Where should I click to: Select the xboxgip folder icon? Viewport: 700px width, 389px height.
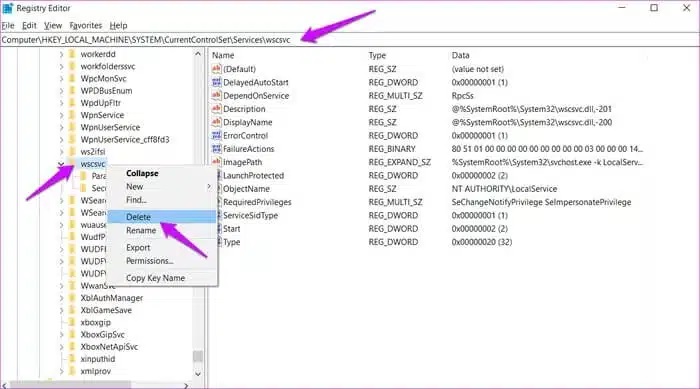point(72,322)
